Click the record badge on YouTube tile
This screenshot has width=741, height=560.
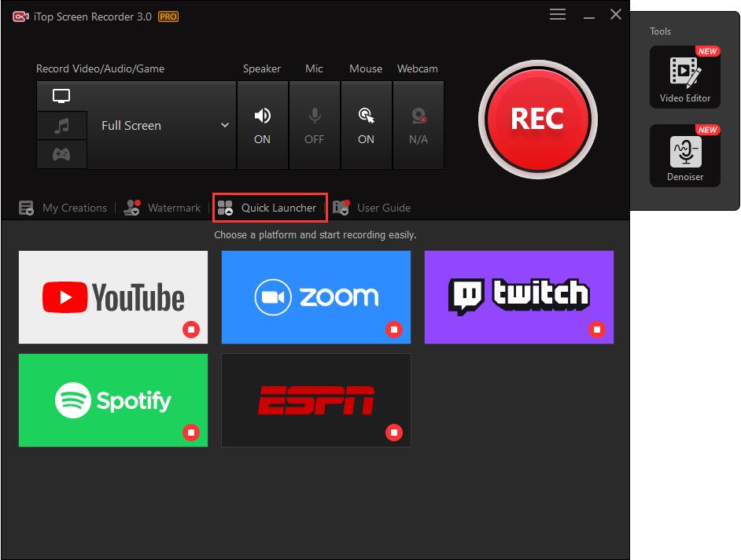(191, 330)
